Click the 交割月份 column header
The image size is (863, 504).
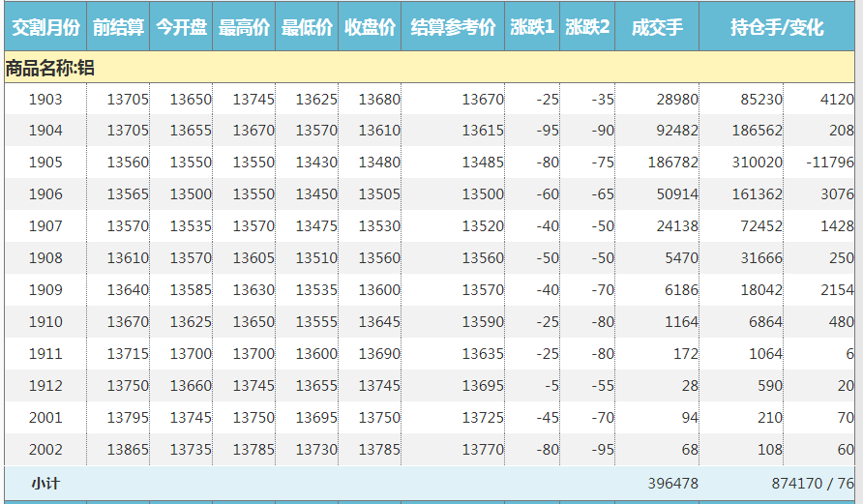click(45, 27)
